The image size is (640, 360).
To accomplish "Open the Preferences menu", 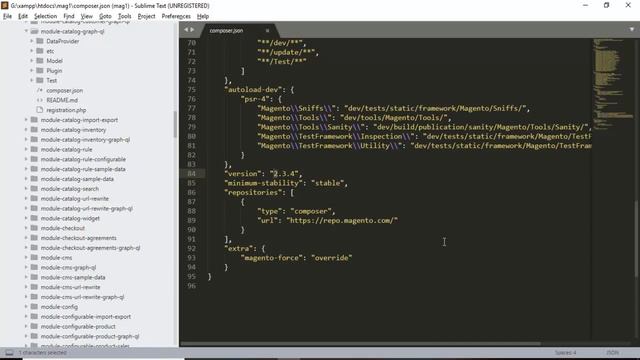I will coord(176,16).
